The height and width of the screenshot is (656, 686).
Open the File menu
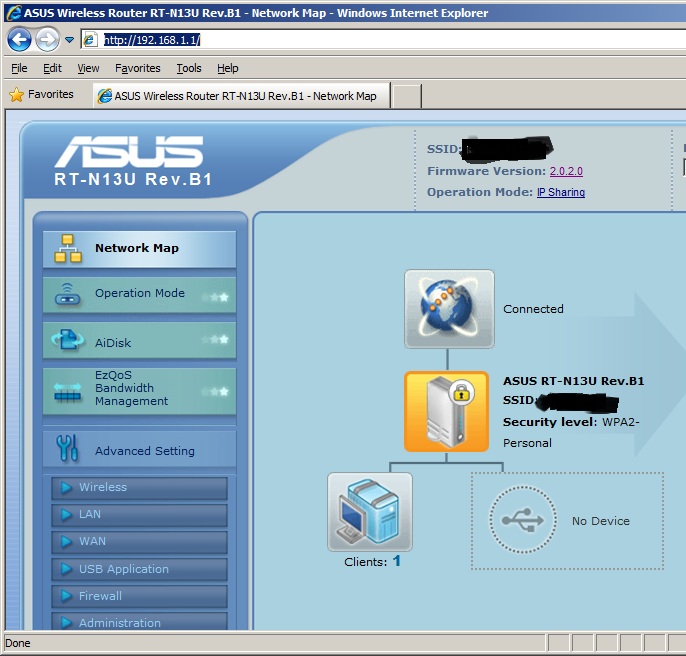tap(19, 68)
